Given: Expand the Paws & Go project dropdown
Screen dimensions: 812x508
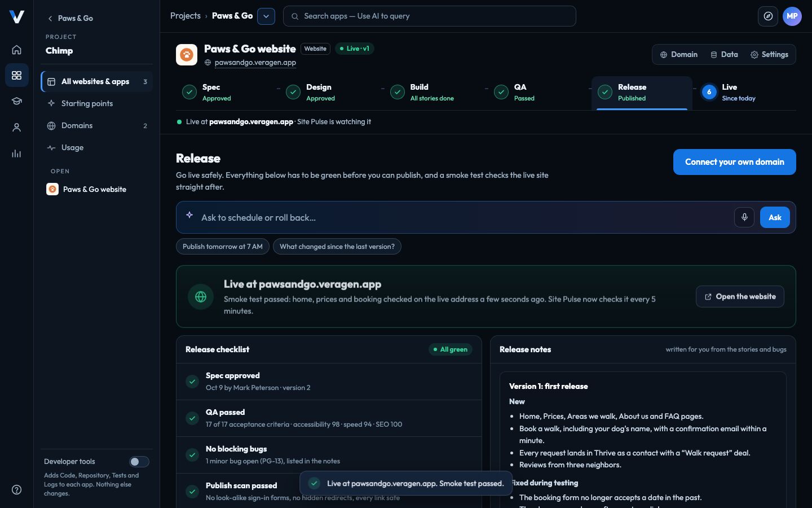Looking at the screenshot, I should click(266, 16).
